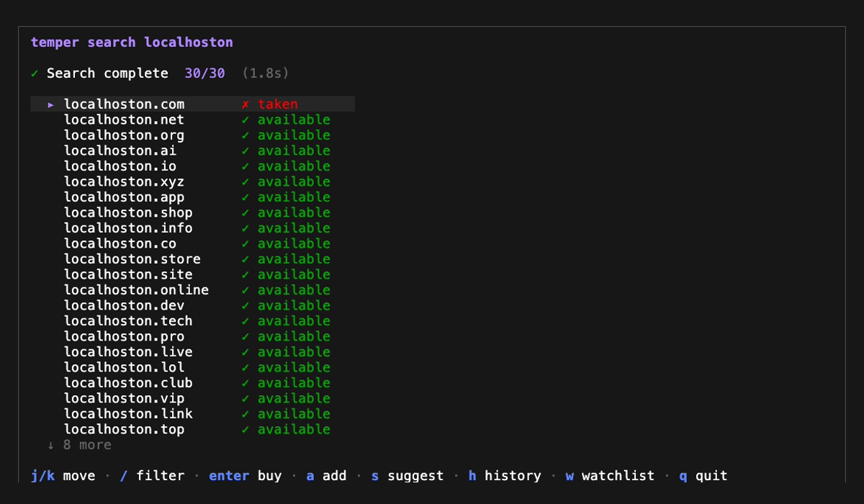
Task: Select the localhoston.link domain
Action: [128, 414]
